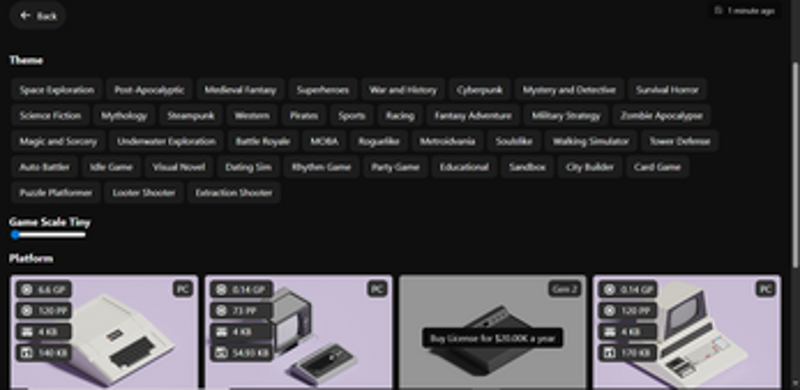Viewport: 800px width, 390px height.
Task: Select the Steampunk theme chip
Action: pos(191,115)
